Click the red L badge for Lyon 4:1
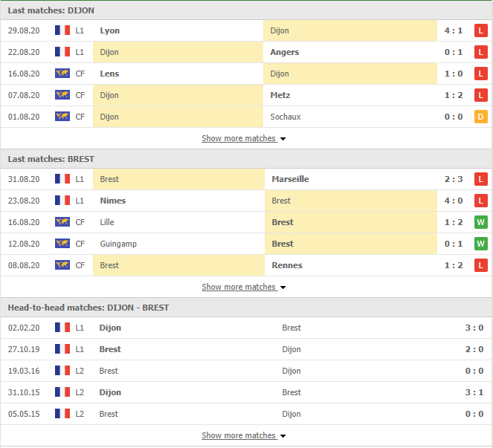 click(x=481, y=30)
